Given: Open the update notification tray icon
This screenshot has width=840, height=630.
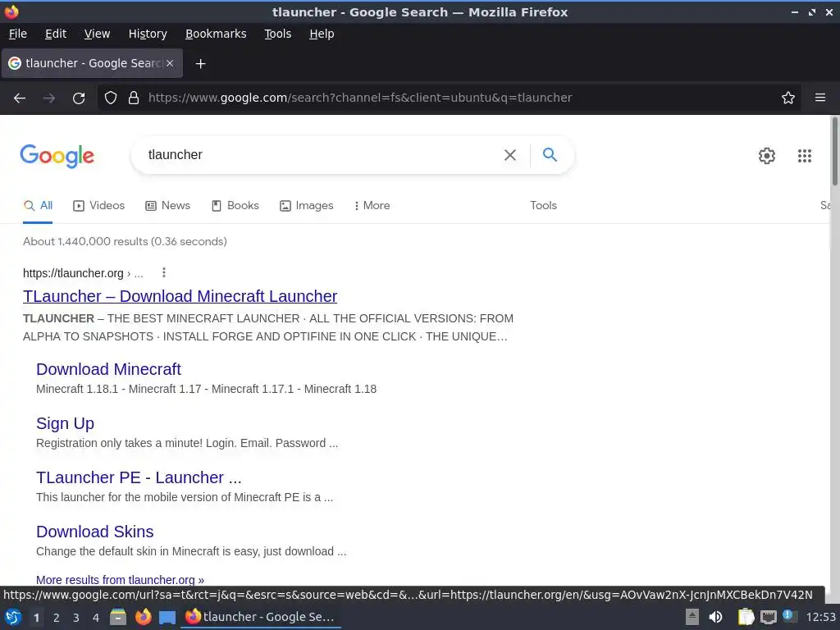Looking at the screenshot, I should tap(788, 616).
